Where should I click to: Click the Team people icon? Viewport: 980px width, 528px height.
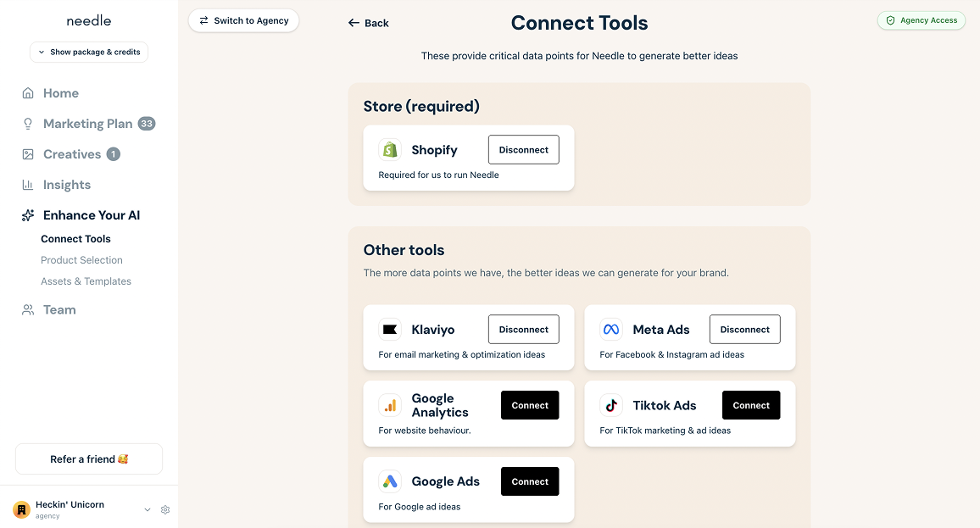[27, 310]
